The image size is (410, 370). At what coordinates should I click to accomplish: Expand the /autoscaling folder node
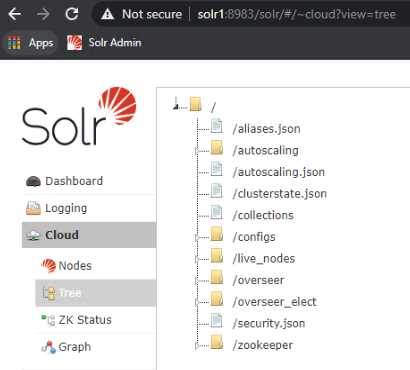click(197, 151)
